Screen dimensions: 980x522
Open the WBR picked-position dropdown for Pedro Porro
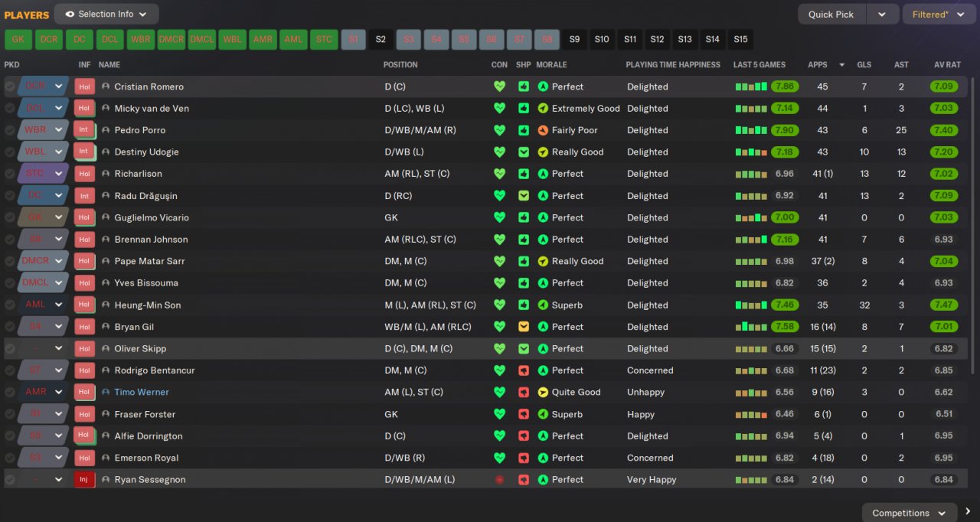click(x=44, y=130)
